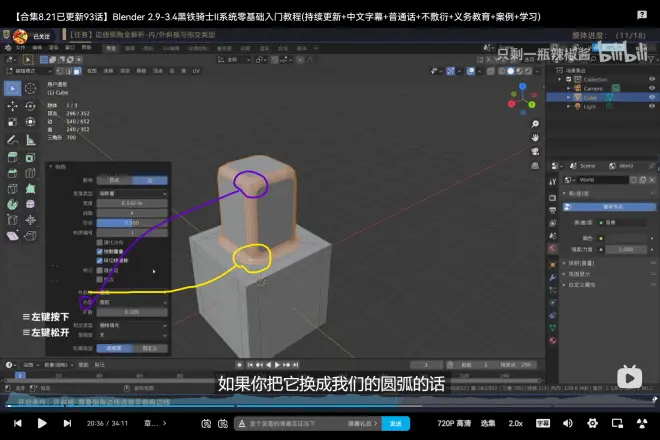Open the edit mode selector dropdown
660x440 pixels.
coord(27,71)
